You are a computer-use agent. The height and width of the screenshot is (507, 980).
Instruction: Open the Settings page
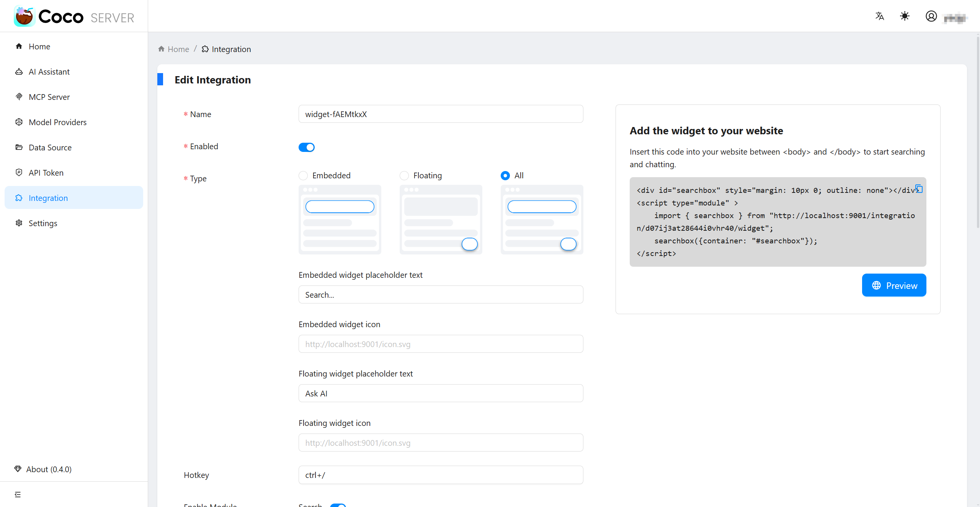pyautogui.click(x=74, y=223)
